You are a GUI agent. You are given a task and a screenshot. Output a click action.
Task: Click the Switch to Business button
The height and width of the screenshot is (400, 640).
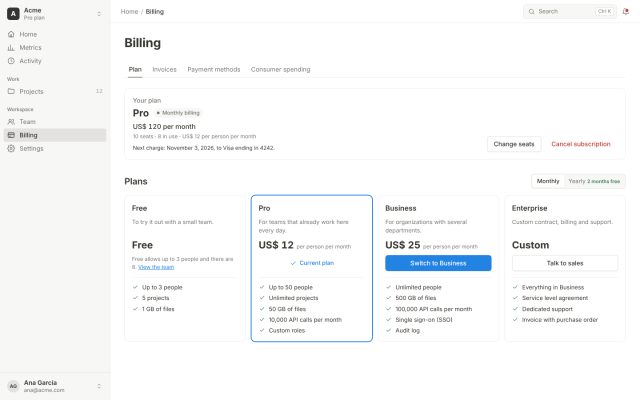coord(438,263)
